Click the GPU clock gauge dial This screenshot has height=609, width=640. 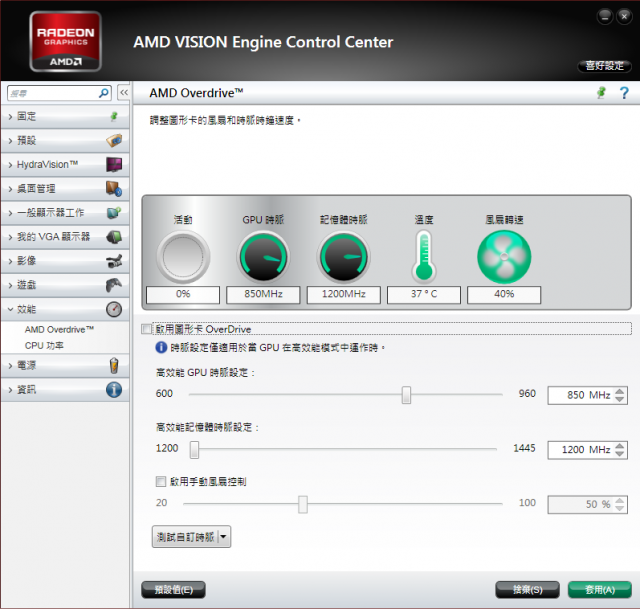263,257
